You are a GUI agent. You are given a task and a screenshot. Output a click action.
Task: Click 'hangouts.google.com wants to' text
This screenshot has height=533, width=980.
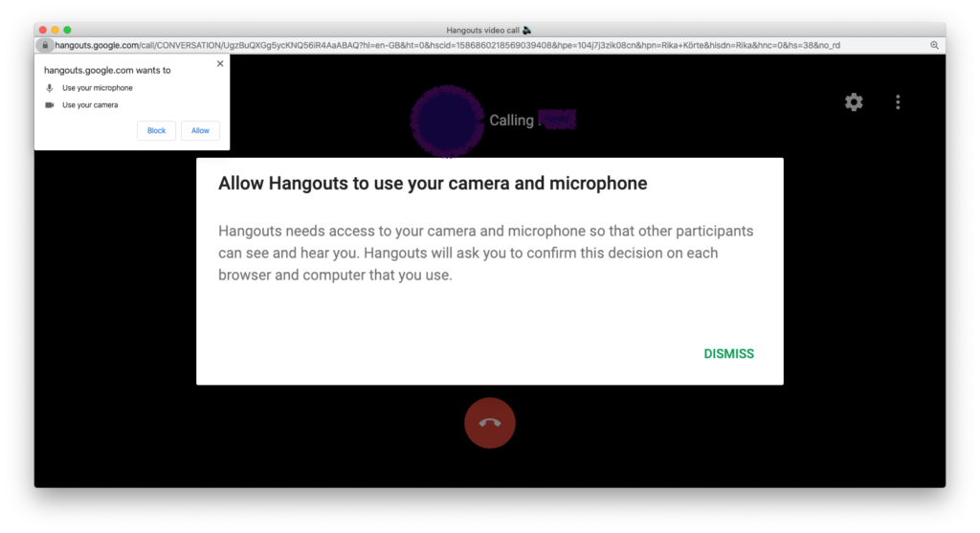(x=107, y=70)
